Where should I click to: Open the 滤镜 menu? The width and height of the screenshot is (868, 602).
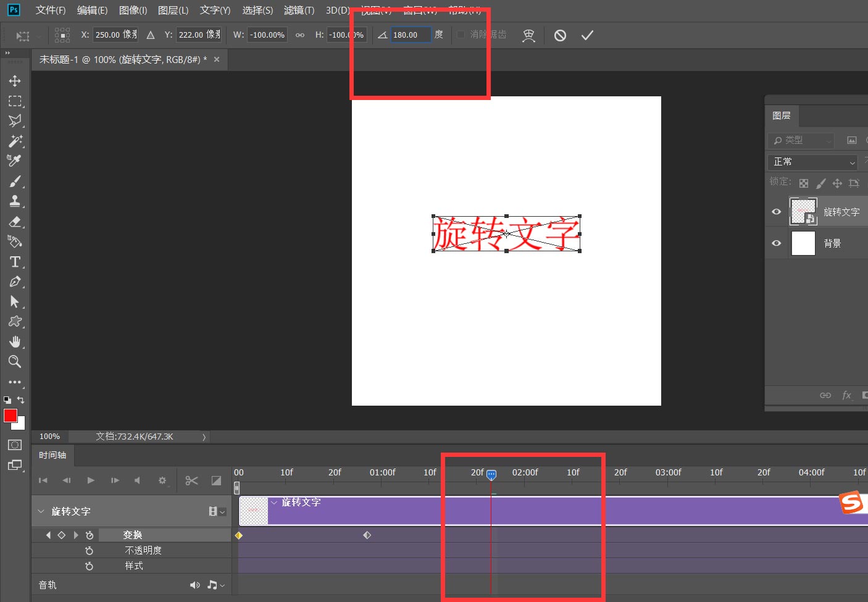tap(299, 10)
